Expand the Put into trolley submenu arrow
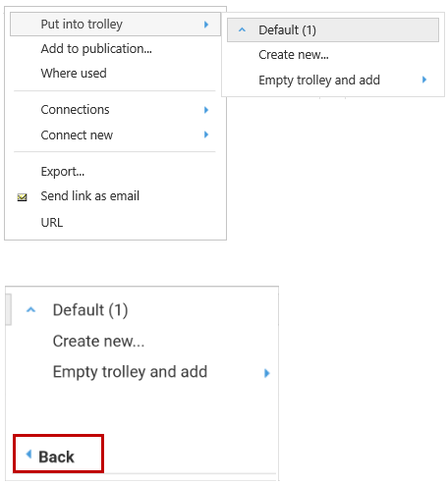448x484 pixels. tap(206, 25)
